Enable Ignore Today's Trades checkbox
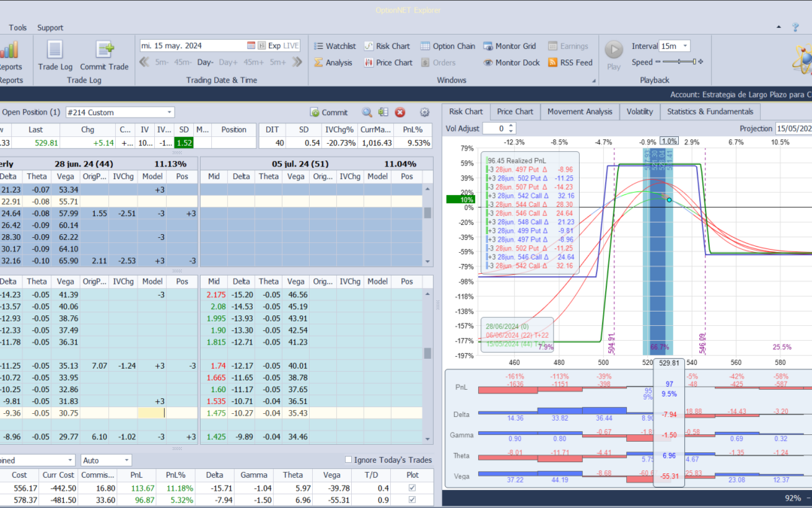The image size is (812, 508). 348,460
